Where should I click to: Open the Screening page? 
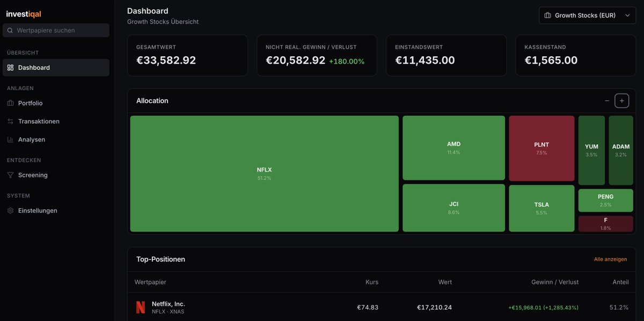click(56, 175)
